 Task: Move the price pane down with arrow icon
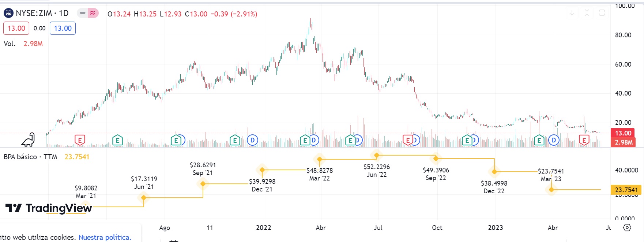[572, 13]
